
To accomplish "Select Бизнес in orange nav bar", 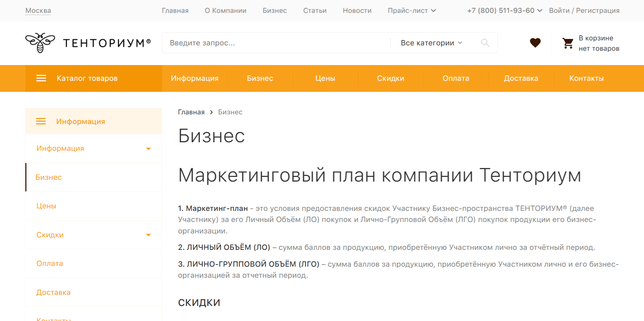I will click(x=260, y=78).
